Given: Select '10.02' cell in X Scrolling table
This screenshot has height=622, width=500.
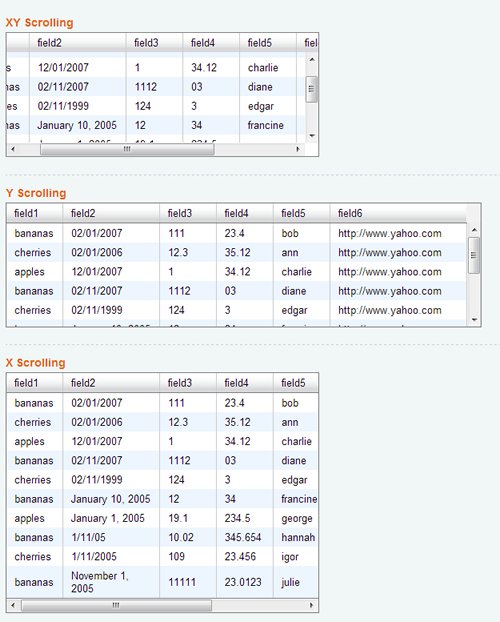Looking at the screenshot, I should [188, 538].
